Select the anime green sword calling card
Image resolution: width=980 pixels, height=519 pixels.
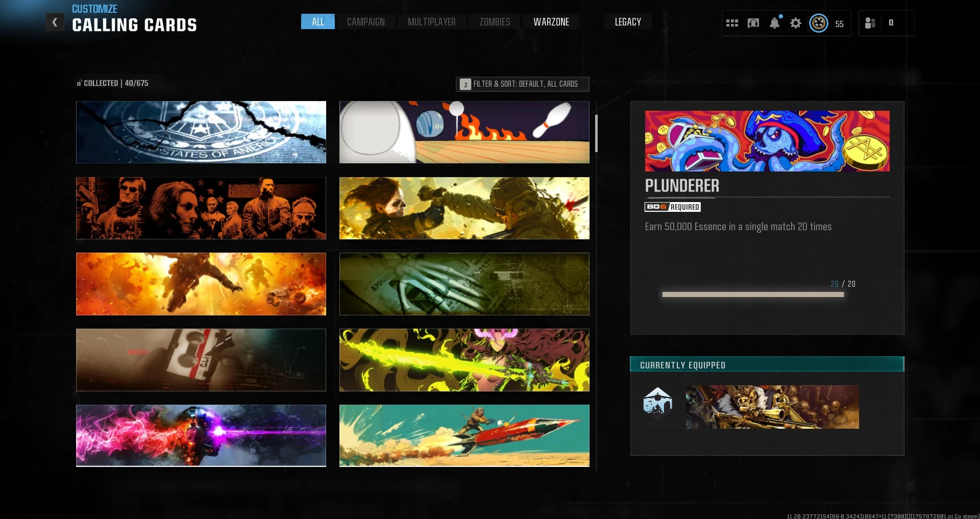pyautogui.click(x=464, y=360)
